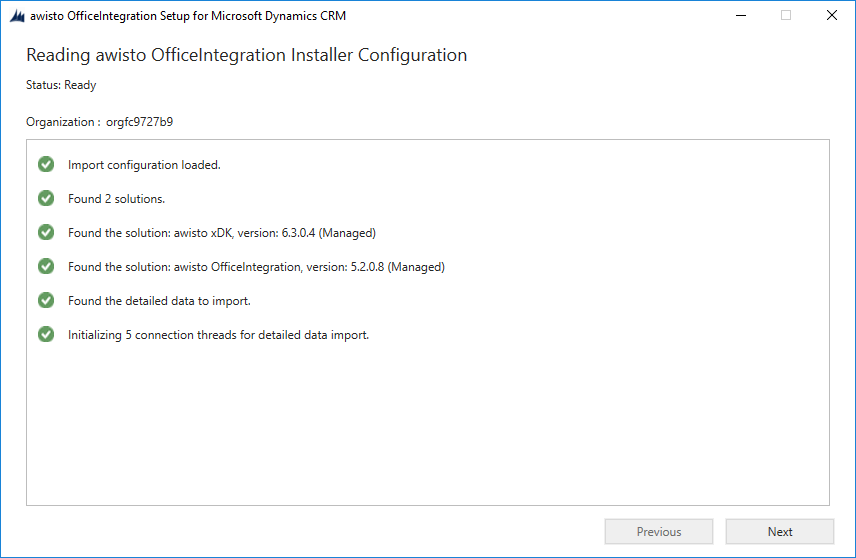Image resolution: width=856 pixels, height=558 pixels.
Task: Select the Import configuration loaded message
Action: (144, 165)
